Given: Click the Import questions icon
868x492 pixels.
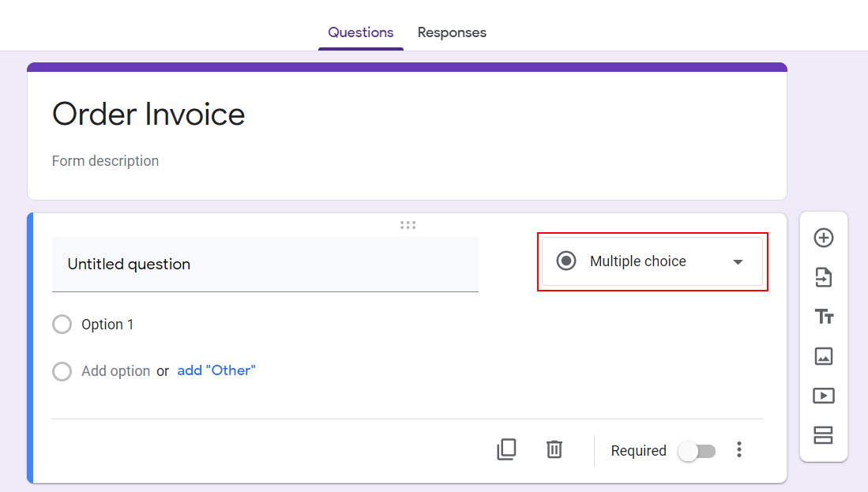Looking at the screenshot, I should (824, 277).
